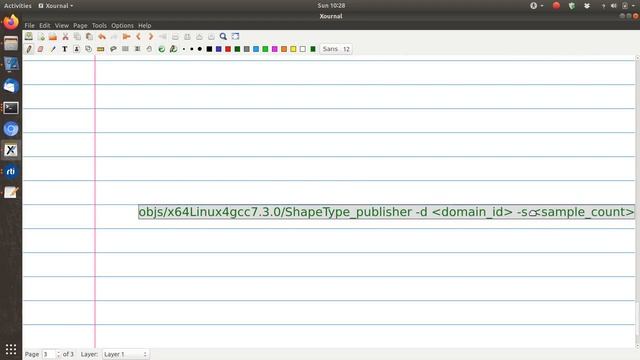Open Set Zoom magnifier dialog
Viewport: 640px width, 360px height.
[223, 36]
